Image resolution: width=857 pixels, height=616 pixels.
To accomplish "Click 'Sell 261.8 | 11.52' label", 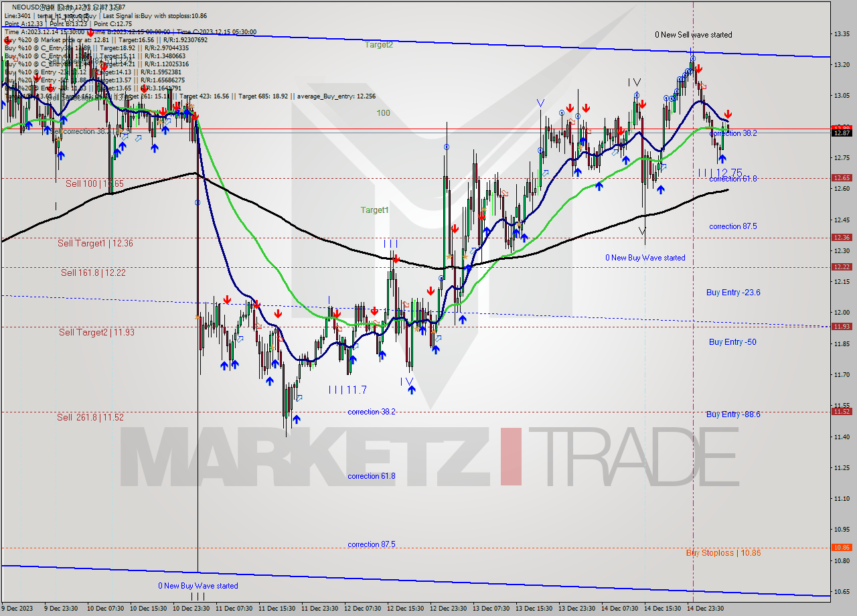I will (x=90, y=417).
